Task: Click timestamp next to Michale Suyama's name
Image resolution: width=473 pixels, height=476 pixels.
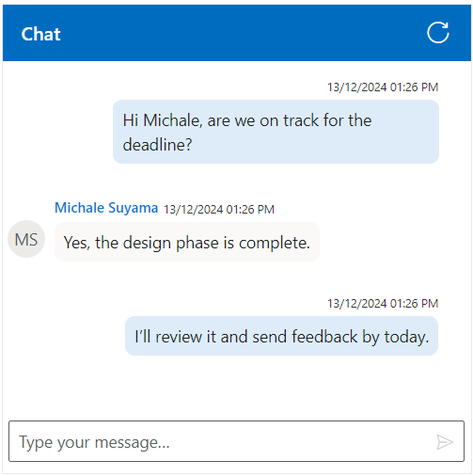Action: click(219, 210)
